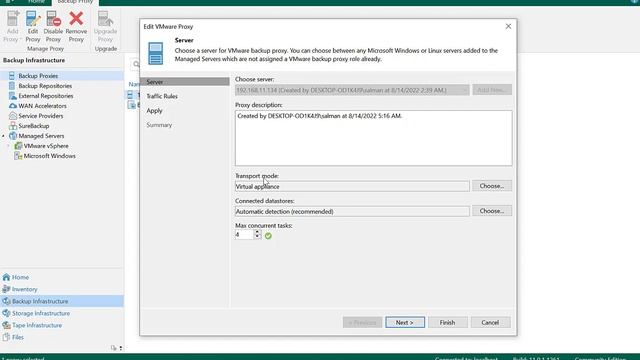
Task: Click the Remove Proxy red X icon
Action: [x=76, y=19]
